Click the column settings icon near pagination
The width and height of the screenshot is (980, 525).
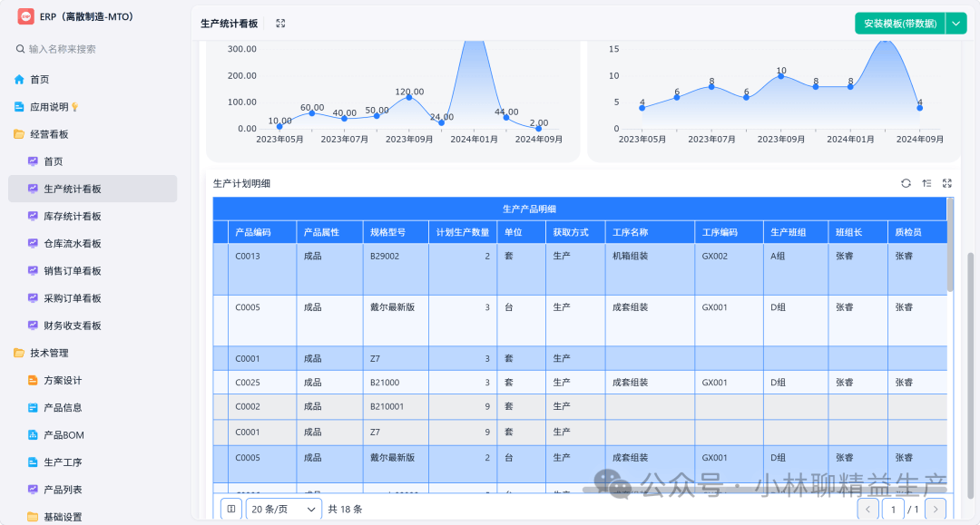click(x=231, y=509)
